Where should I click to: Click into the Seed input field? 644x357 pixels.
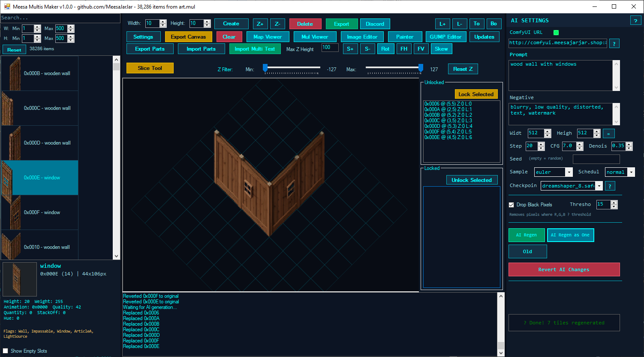coord(596,159)
